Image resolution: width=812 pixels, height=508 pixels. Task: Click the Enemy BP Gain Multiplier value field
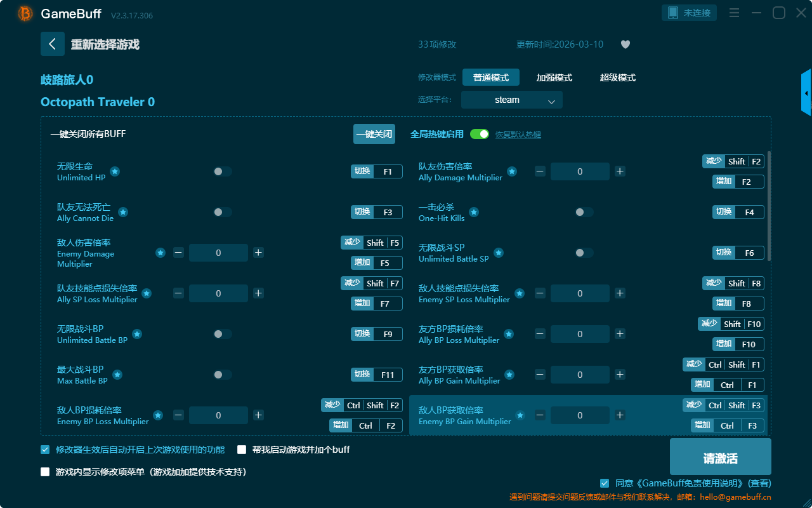click(580, 415)
